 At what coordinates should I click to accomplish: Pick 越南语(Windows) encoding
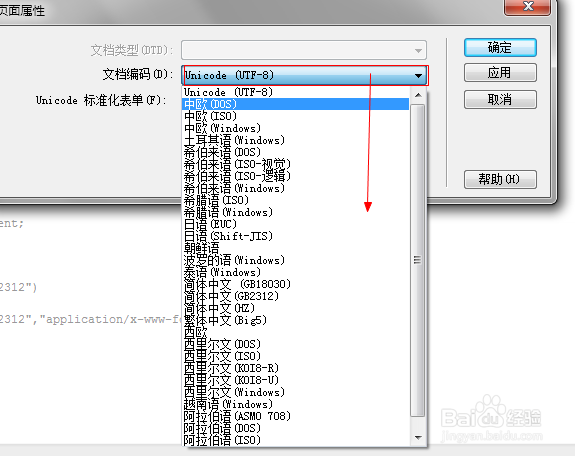(296, 404)
